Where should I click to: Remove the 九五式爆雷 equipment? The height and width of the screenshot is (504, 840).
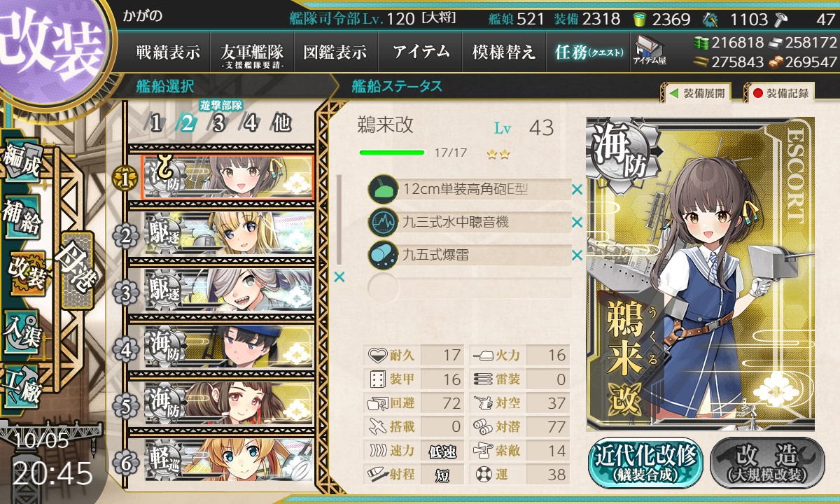tap(577, 255)
